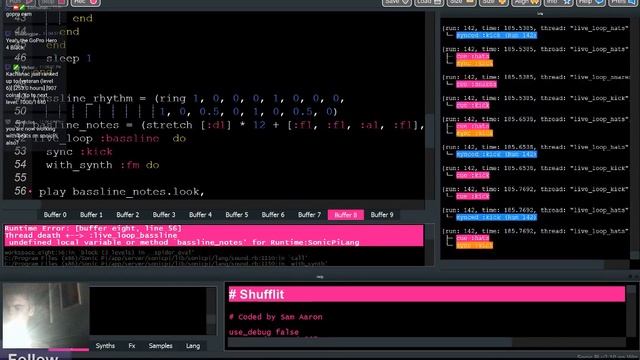640x360 pixels.
Task: Open the Info toolbar button
Action: [558, 2]
